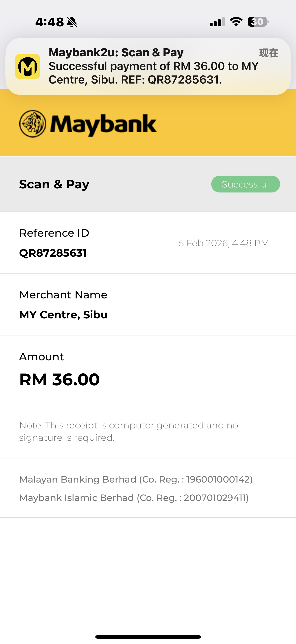Image resolution: width=296 pixels, height=644 pixels.
Task: Tap the Maybank wordmark in yellow header
Action: (104, 124)
